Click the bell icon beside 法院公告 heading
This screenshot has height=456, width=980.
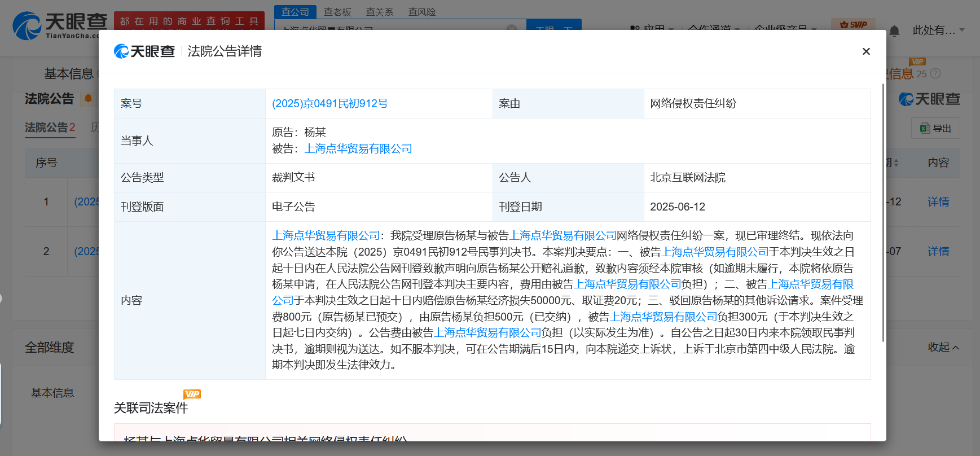(x=88, y=99)
